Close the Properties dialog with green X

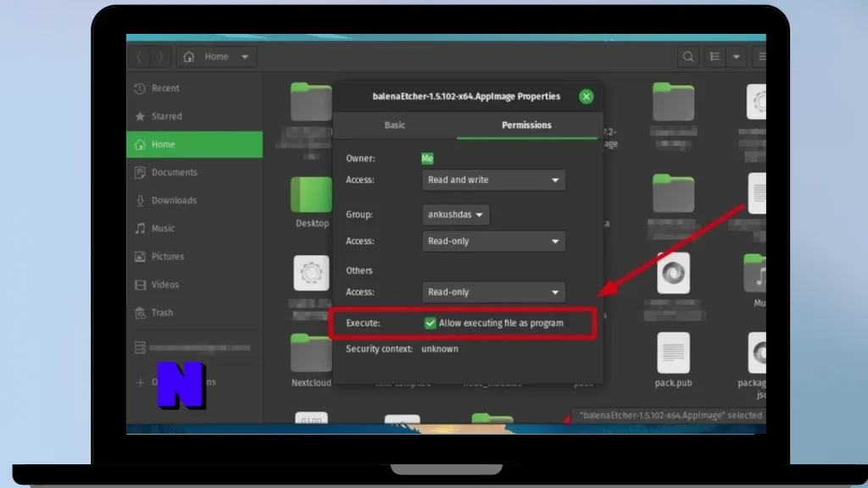click(587, 97)
